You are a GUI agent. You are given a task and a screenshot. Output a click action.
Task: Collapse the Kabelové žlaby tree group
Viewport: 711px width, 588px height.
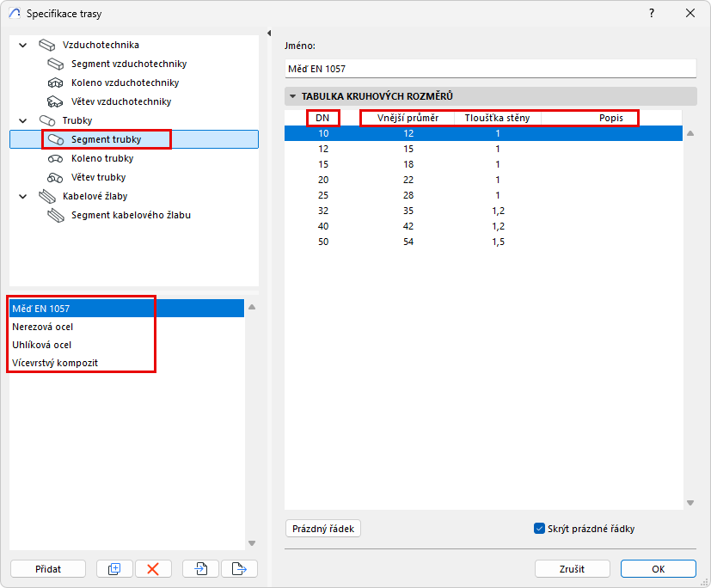pos(22,196)
